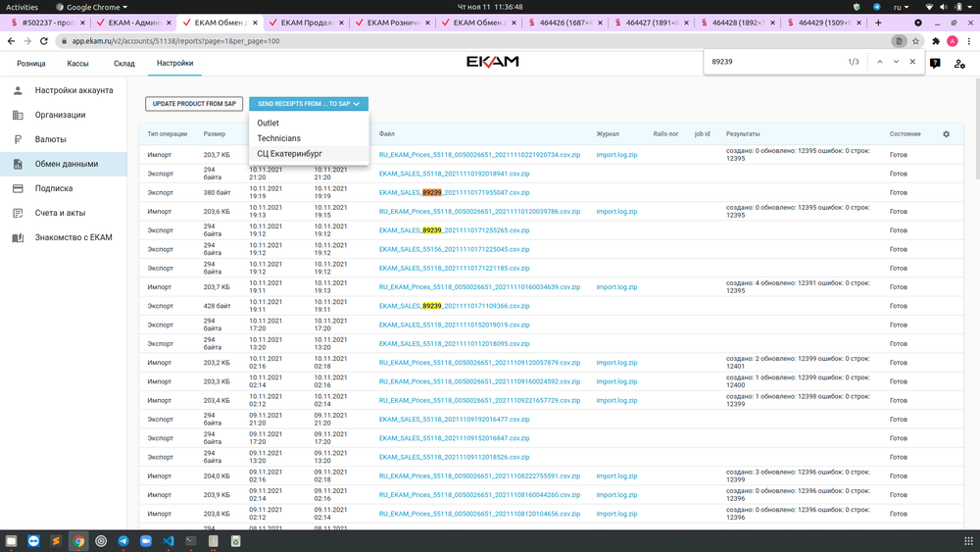The image size is (980, 552).
Task: Switch to the Склад tab
Action: click(x=124, y=63)
